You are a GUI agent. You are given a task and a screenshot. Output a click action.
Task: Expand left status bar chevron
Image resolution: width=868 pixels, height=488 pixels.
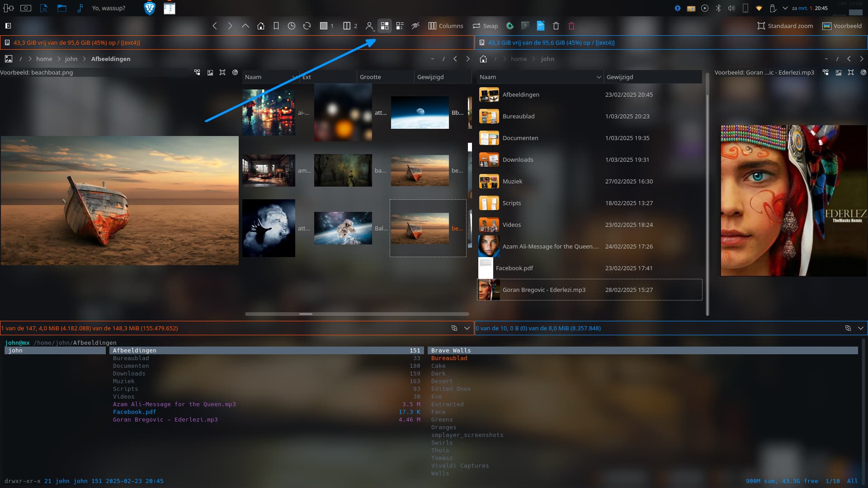(467, 328)
